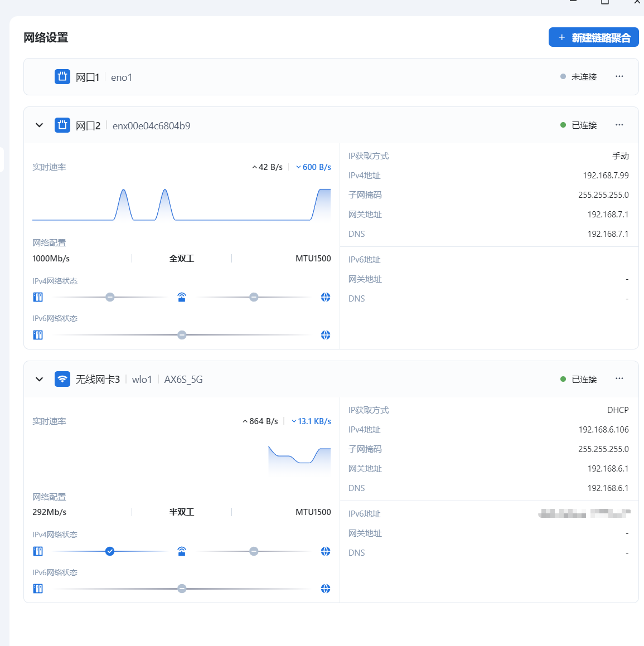Click the 网口2 MTU1500 value
The width and height of the screenshot is (644, 646).
click(313, 258)
